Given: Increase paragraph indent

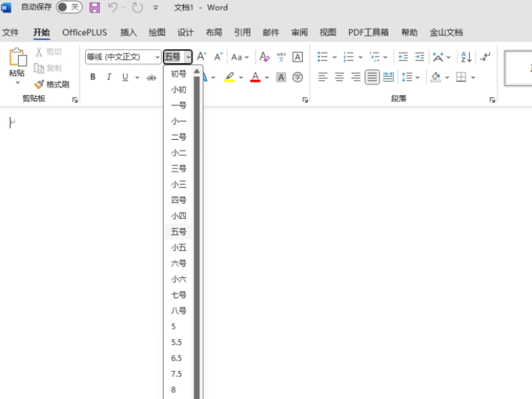Looking at the screenshot, I should [420, 57].
